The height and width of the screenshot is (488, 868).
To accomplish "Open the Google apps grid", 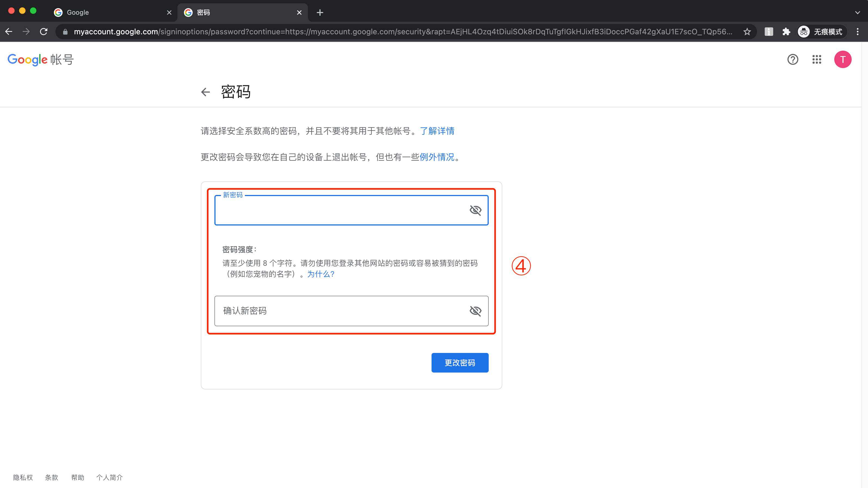I will pos(817,60).
